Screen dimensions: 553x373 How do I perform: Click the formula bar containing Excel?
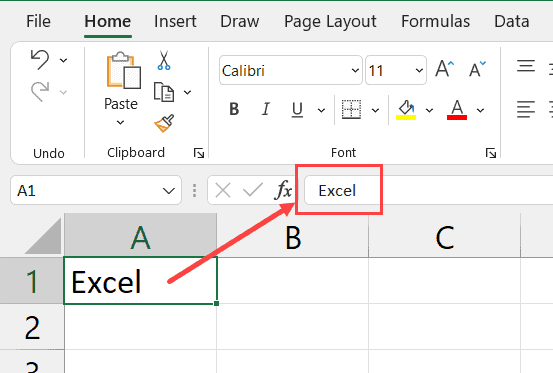[429, 191]
